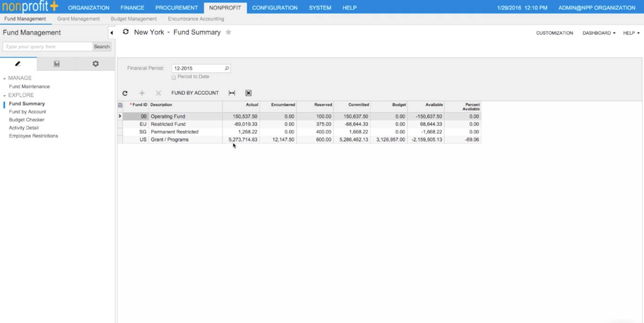
Task: Open the DASHBOARD dropdown menu
Action: (x=598, y=33)
